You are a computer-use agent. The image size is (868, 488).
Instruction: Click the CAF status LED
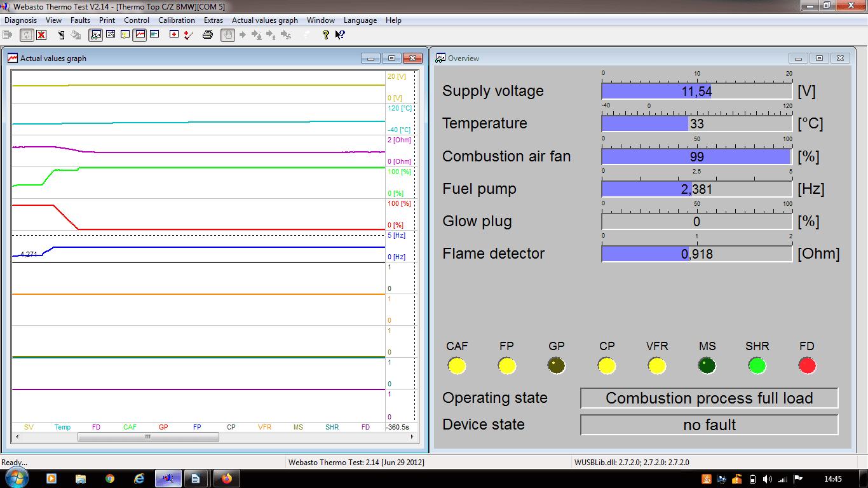(457, 366)
